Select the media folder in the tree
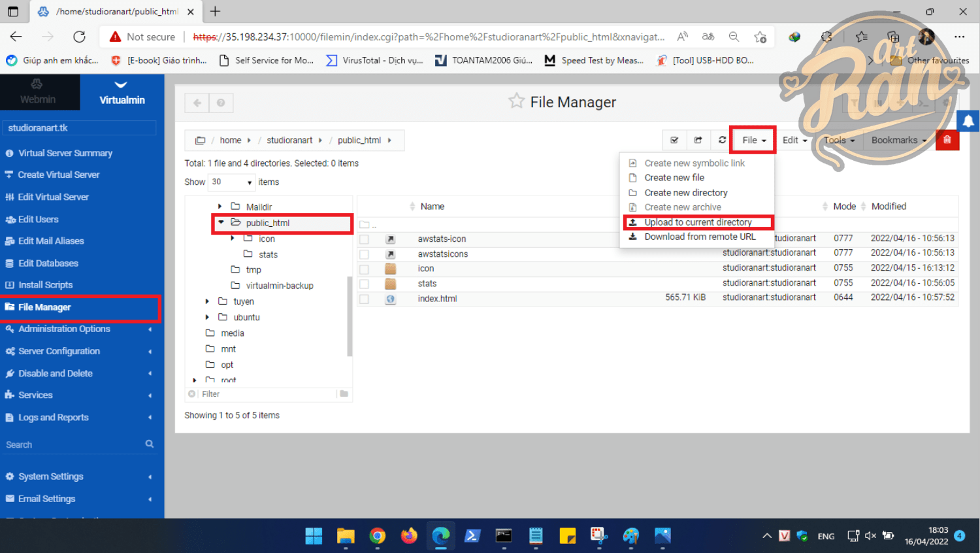This screenshot has height=553, width=980. pos(233,333)
